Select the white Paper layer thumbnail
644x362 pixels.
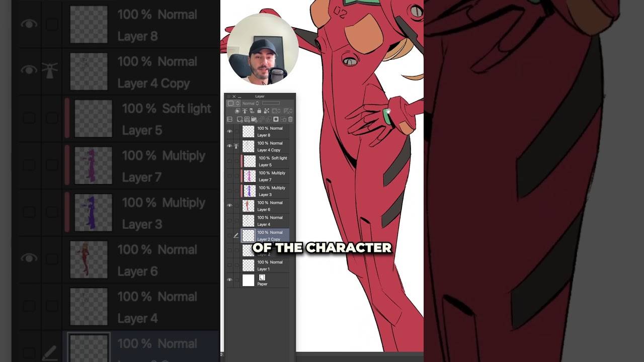pyautogui.click(x=249, y=280)
